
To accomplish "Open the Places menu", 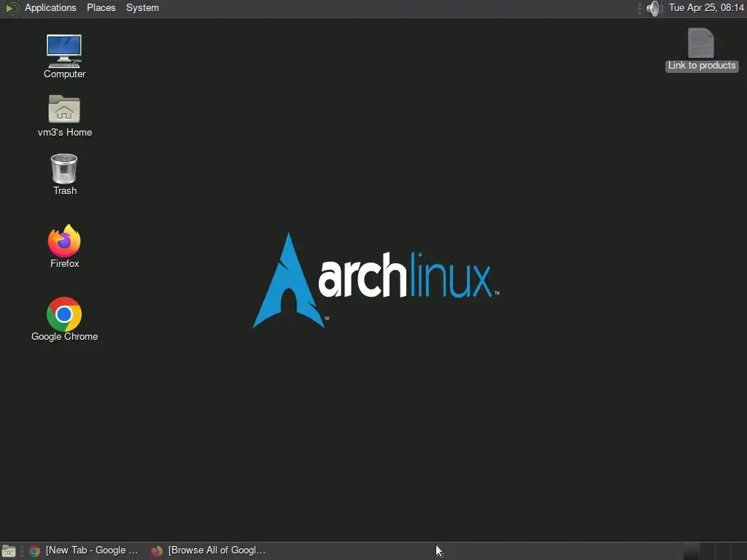I will tap(101, 7).
